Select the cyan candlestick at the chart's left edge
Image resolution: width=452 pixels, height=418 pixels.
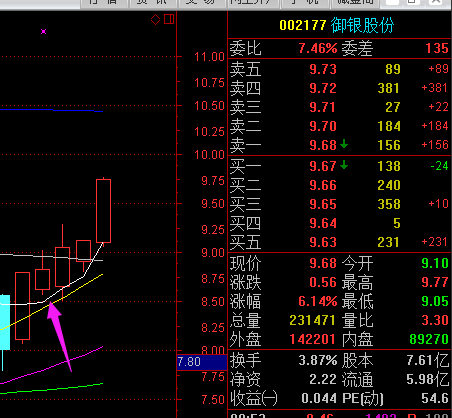5,322
